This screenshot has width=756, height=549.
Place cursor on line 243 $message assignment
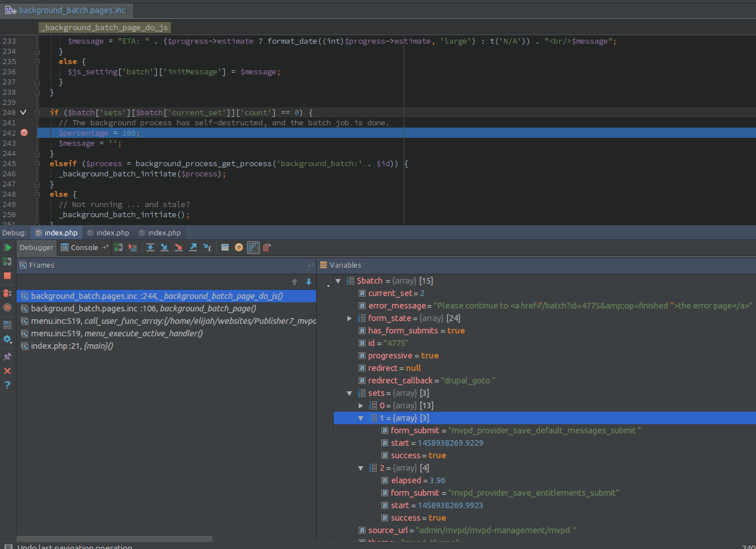tap(90, 143)
